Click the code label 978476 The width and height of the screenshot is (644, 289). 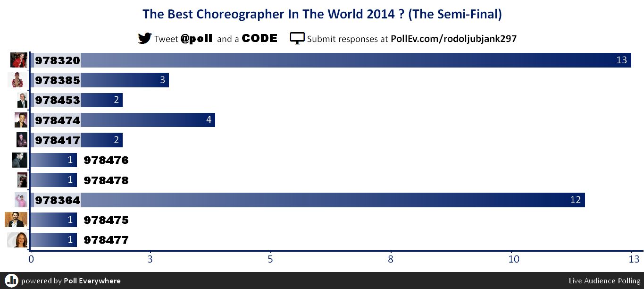point(106,161)
